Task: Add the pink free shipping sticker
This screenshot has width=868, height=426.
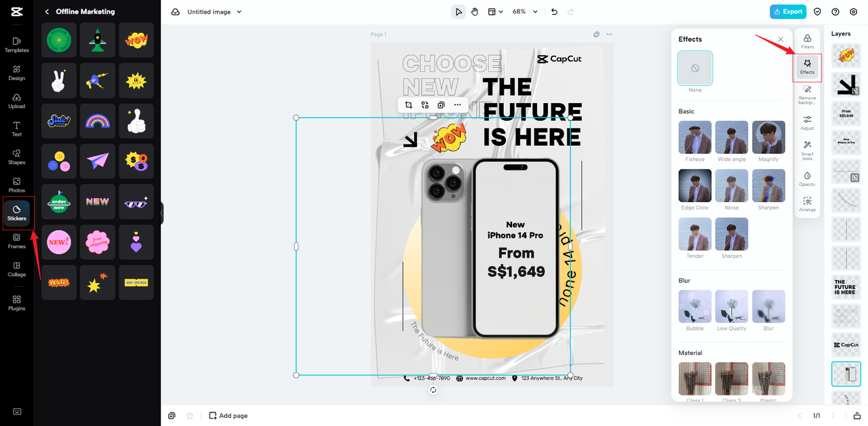Action: point(98,242)
